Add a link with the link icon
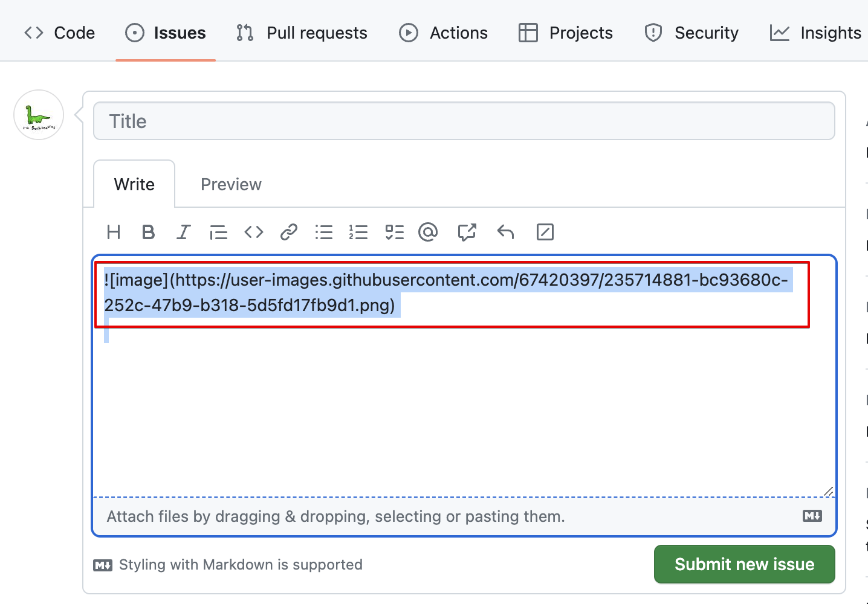This screenshot has height=604, width=868. click(289, 232)
